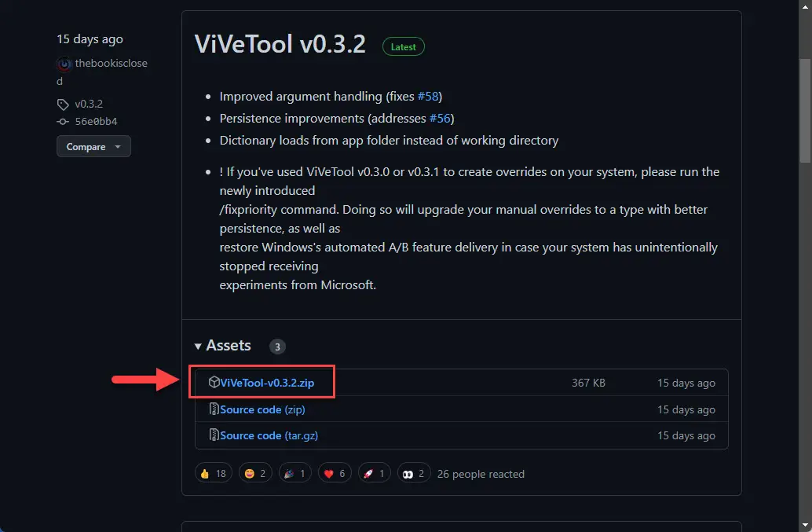Click the tag icon next to v0.3.2

pos(62,103)
